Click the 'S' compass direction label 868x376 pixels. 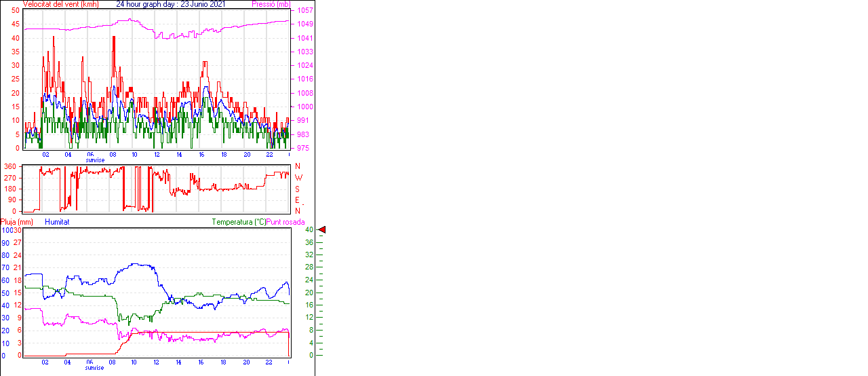[298, 189]
